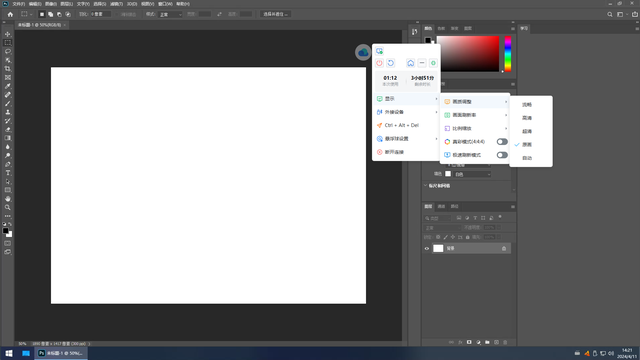640x360 pixels.
Task: Select the New Selection mode button
Action: pyautogui.click(x=42, y=14)
